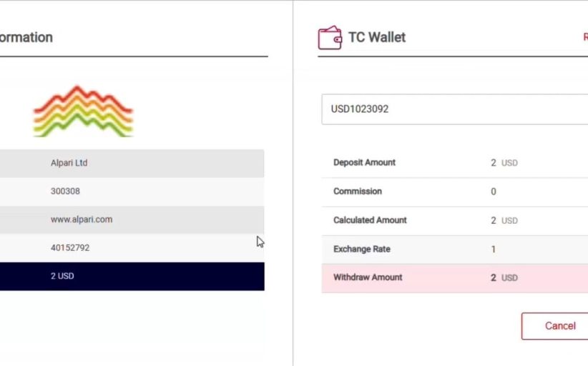Image resolution: width=588 pixels, height=366 pixels.
Task: Click the TC Wallet heading text
Action: click(377, 37)
